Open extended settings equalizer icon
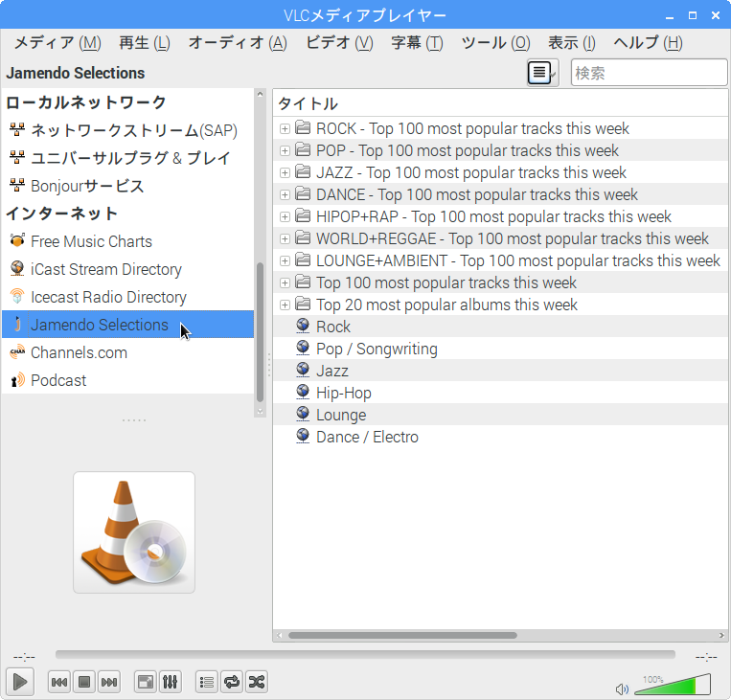Image resolution: width=731 pixels, height=700 pixels. pyautogui.click(x=170, y=682)
